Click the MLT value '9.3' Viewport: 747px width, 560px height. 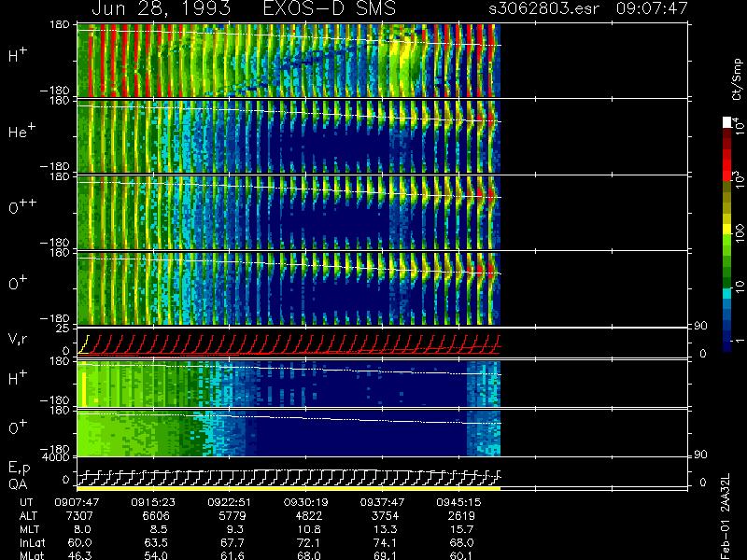235,529
